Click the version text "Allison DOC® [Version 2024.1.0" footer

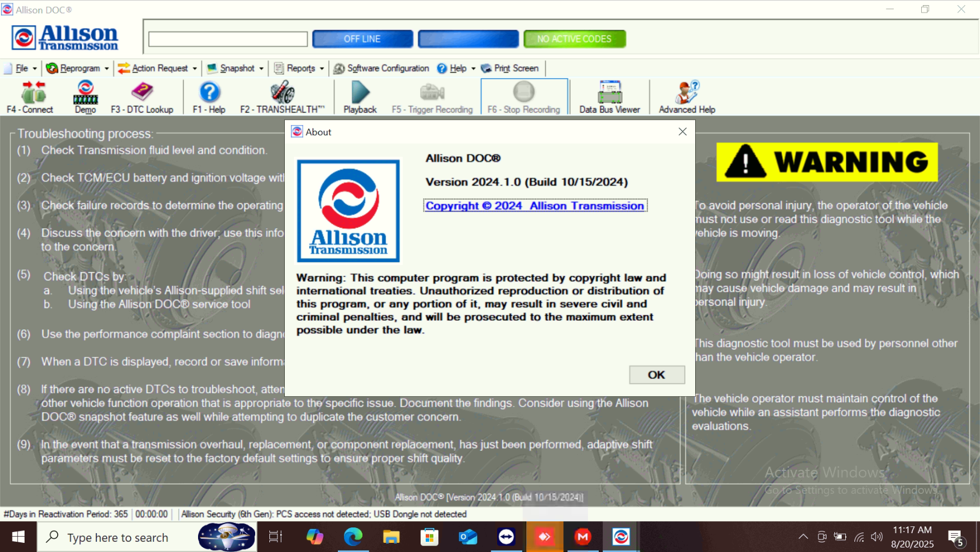(489, 497)
